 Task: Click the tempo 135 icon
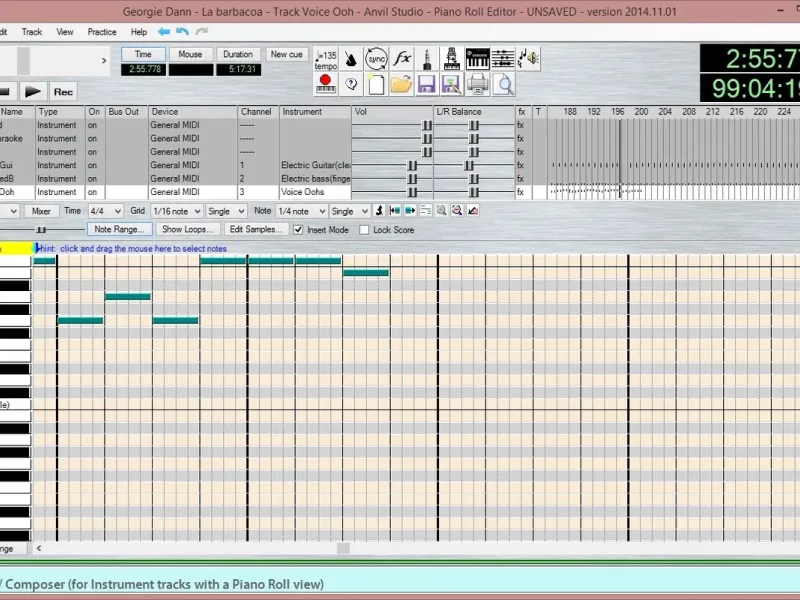tap(326, 59)
